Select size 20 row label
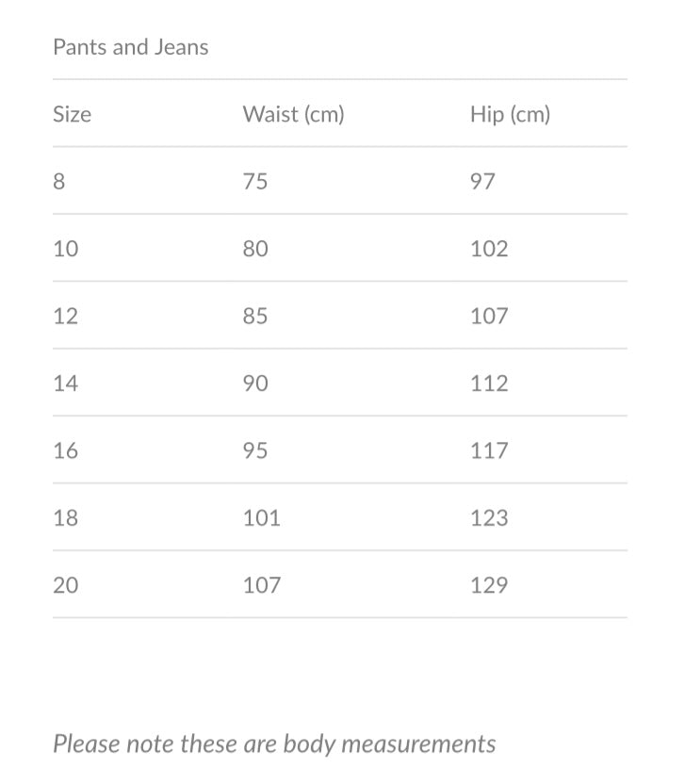 66,585
